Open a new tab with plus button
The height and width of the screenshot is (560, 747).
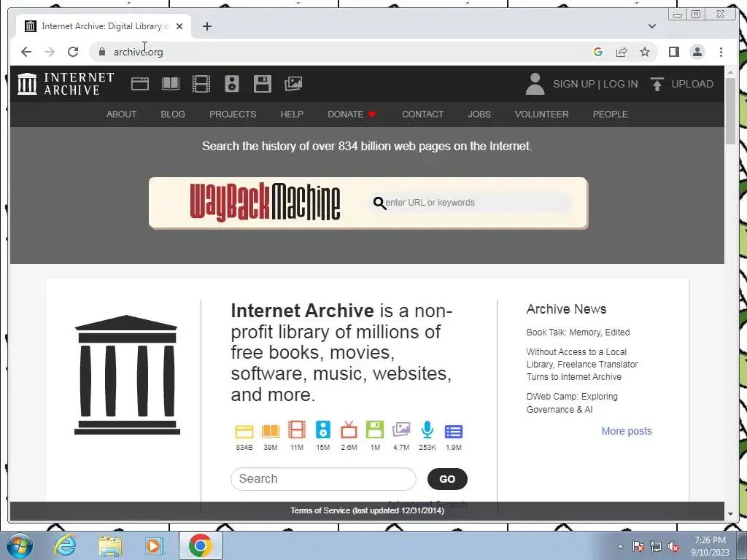pyautogui.click(x=206, y=26)
